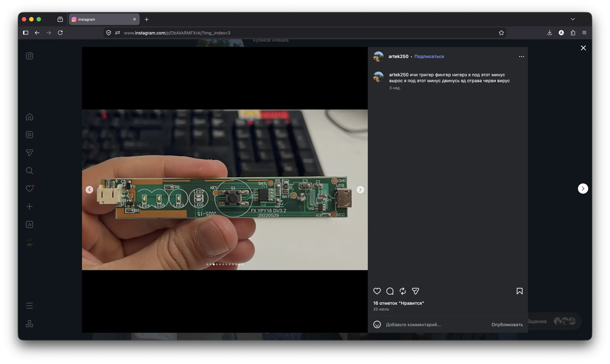Select the Instagram browser tab
Screen dimensions: 610x364
104,19
